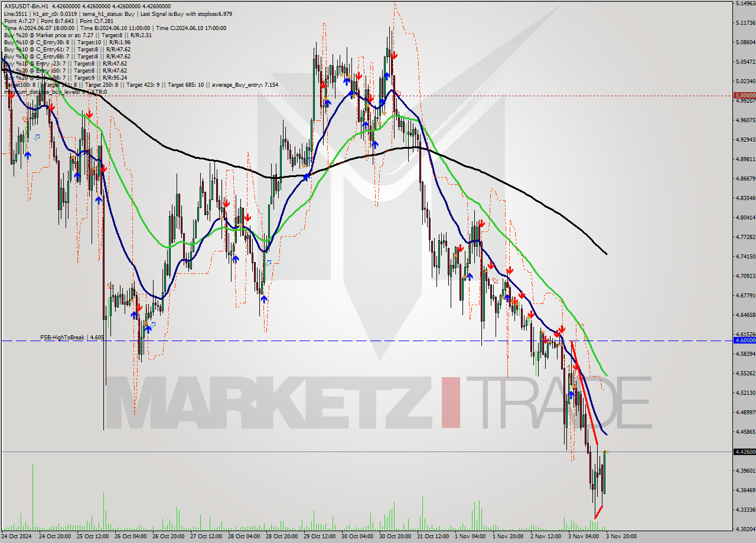Click the 4.55262 price axis label
The image size is (756, 543).
coord(745,374)
